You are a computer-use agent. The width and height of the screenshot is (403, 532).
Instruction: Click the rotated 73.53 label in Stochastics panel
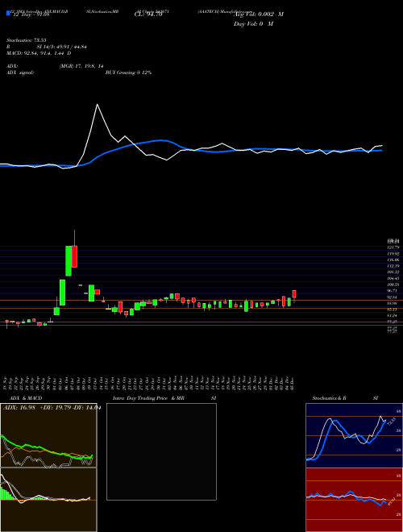390,422
